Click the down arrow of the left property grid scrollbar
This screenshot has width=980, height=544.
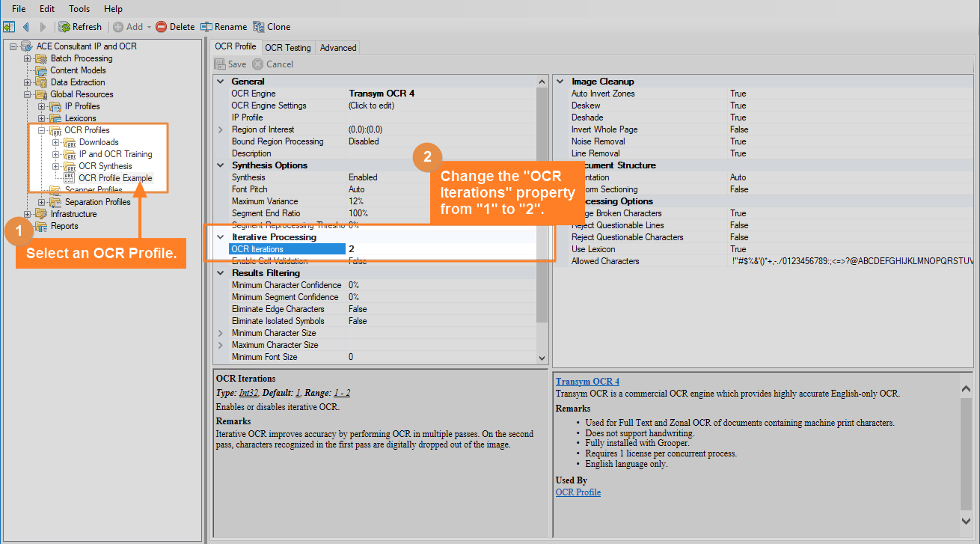pos(542,358)
